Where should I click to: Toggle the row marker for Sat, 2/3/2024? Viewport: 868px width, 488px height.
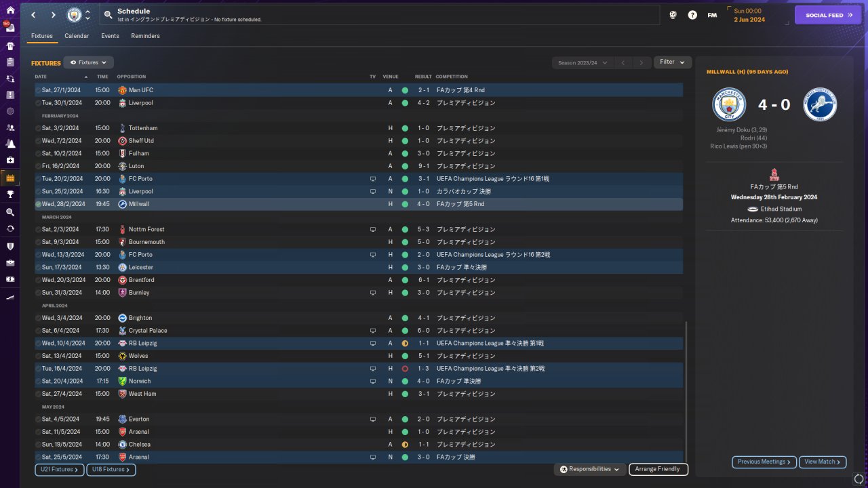(38, 230)
